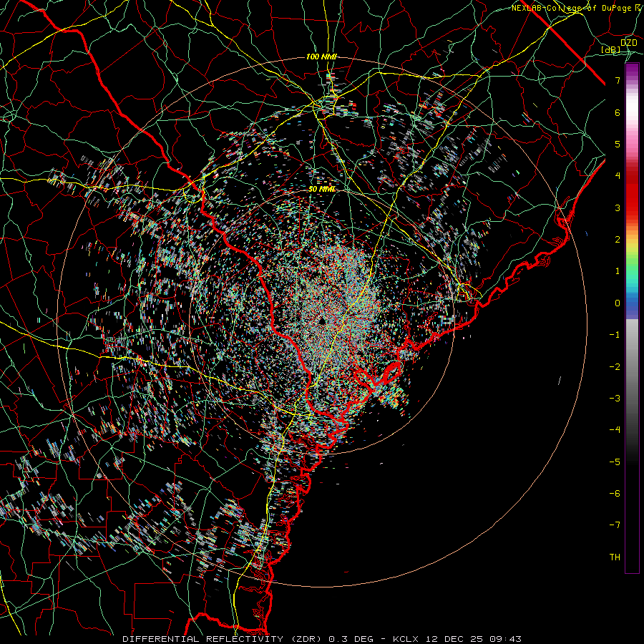Click the purple top of the color bar
The height and width of the screenshot is (644, 644).
632,70
